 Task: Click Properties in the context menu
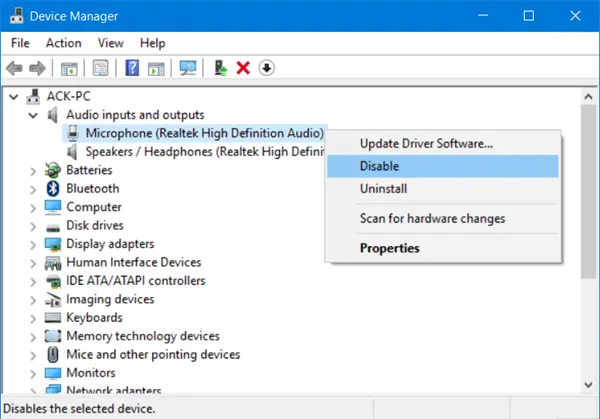[389, 248]
